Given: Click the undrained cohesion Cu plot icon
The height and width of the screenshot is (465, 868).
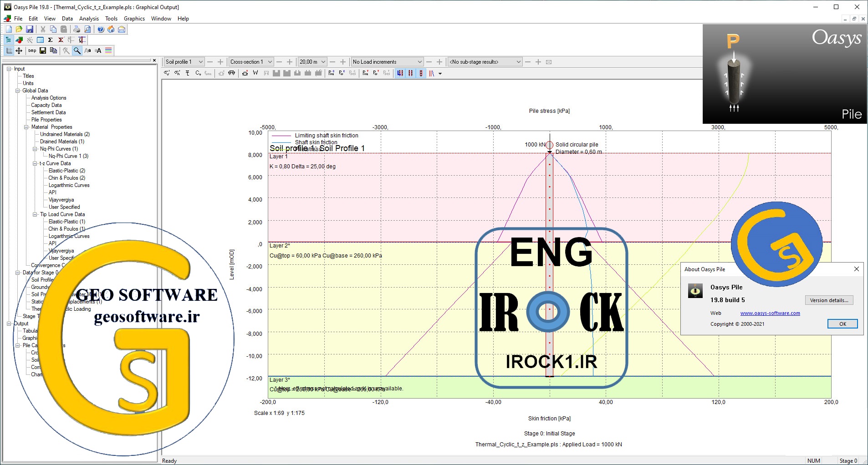Looking at the screenshot, I should point(198,73).
